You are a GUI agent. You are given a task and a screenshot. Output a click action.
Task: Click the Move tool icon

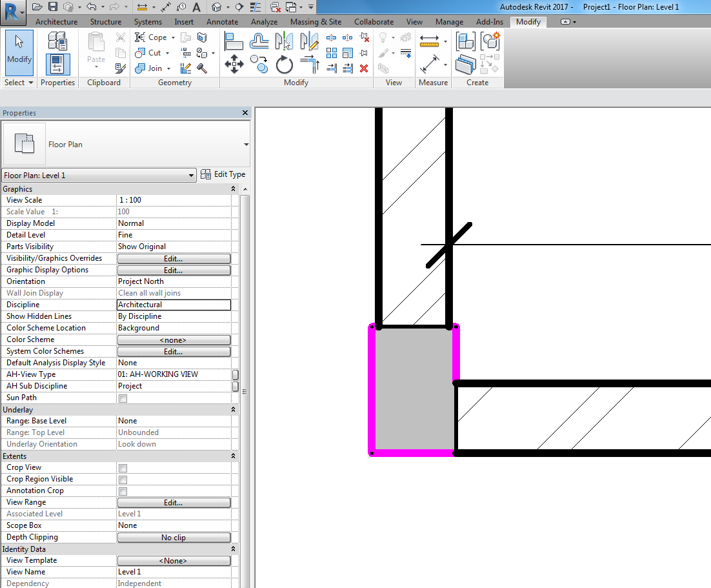pyautogui.click(x=234, y=65)
